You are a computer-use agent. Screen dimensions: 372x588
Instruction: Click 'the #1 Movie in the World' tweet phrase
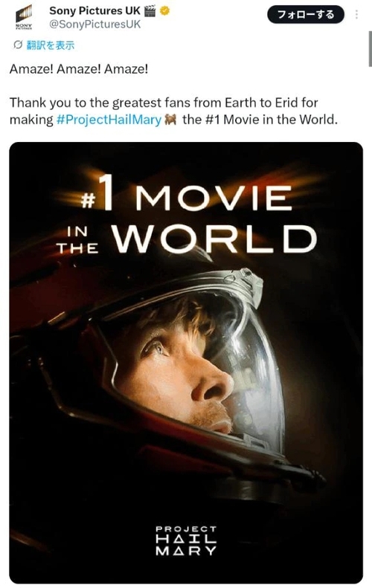(x=260, y=120)
